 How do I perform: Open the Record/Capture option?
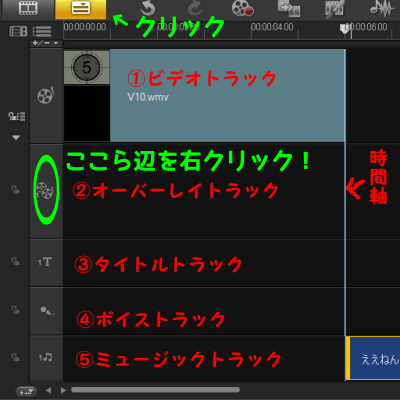click(243, 8)
